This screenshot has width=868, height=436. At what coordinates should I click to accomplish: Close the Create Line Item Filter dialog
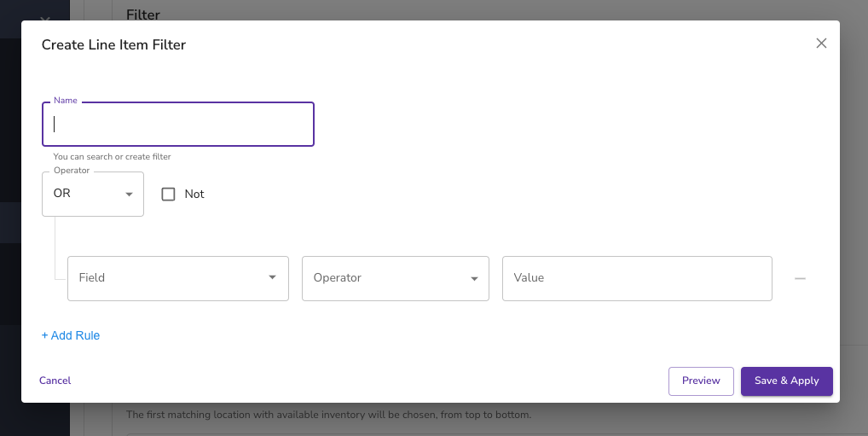click(821, 44)
